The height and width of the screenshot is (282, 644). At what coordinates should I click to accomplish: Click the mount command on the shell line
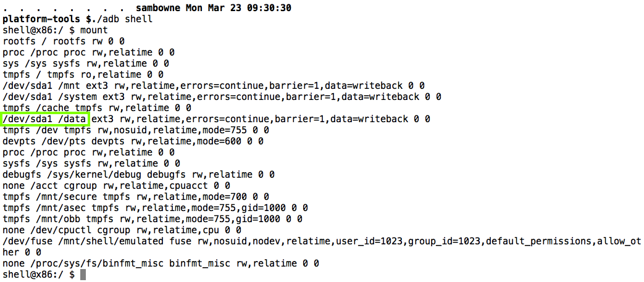[94, 30]
